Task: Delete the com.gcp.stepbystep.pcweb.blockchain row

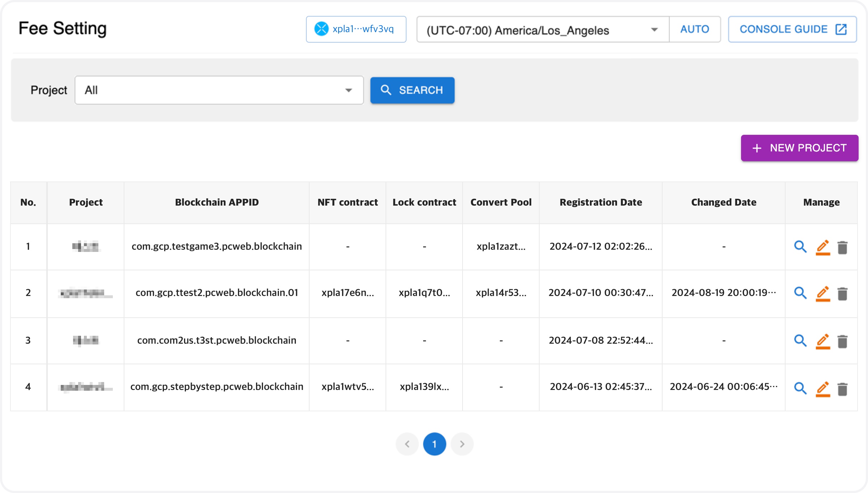Action: pyautogui.click(x=842, y=389)
